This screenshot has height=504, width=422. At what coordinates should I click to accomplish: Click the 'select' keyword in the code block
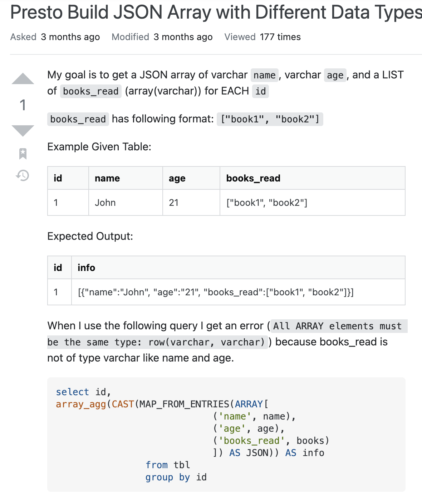pos(73,392)
